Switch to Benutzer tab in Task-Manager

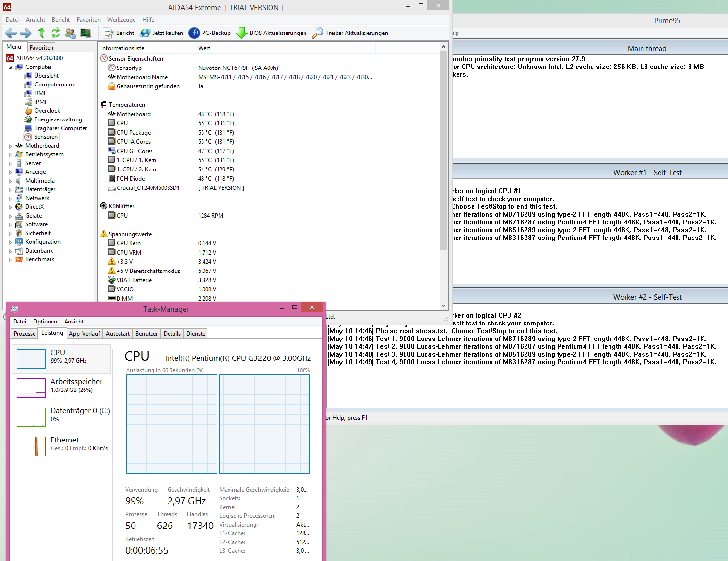147,334
